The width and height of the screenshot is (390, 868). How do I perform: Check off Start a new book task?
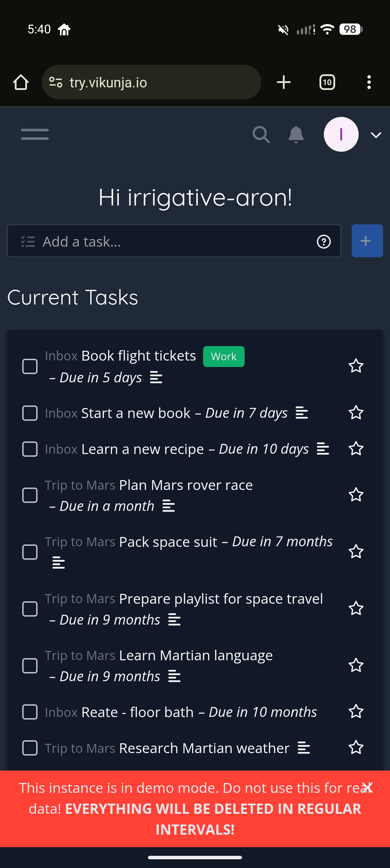tap(30, 413)
